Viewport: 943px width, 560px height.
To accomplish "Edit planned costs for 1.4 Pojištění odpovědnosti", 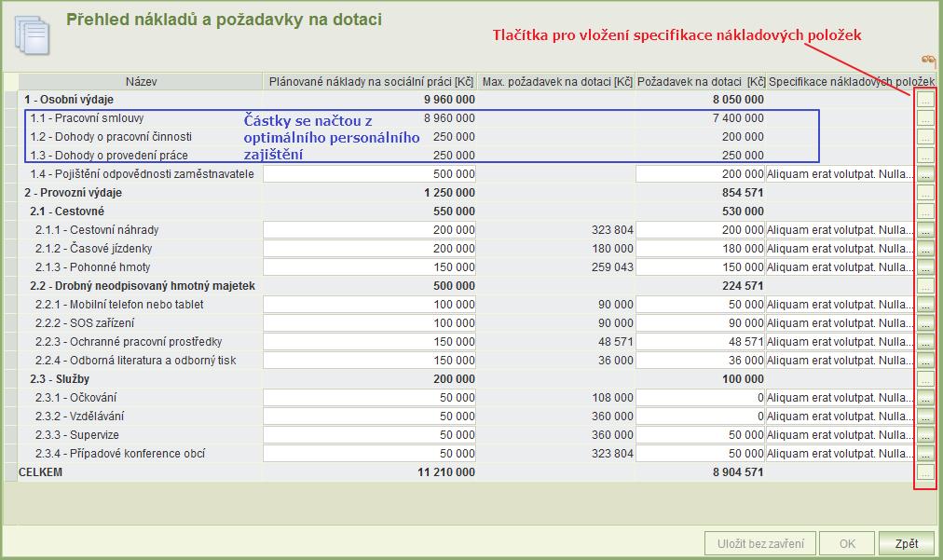I will [x=369, y=174].
